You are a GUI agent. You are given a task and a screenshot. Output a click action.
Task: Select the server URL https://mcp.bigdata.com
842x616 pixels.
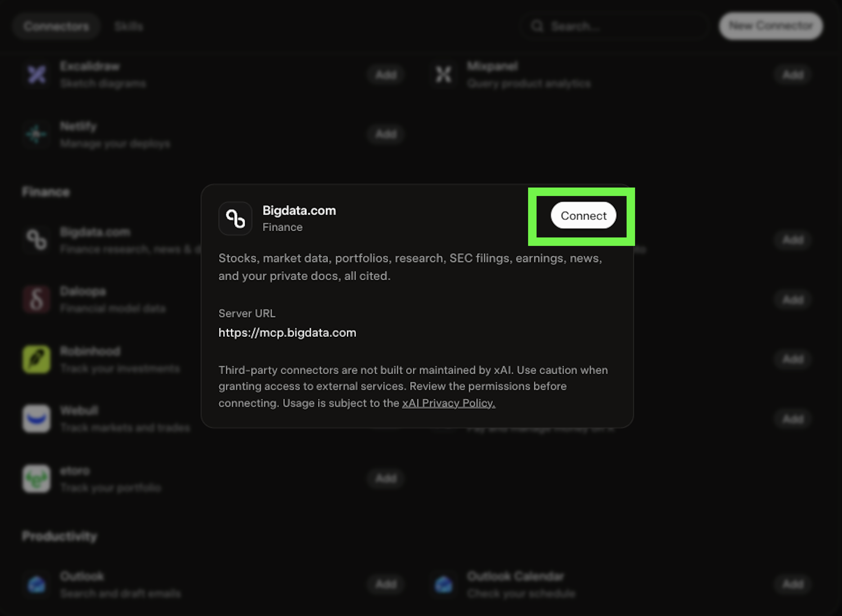[287, 333]
